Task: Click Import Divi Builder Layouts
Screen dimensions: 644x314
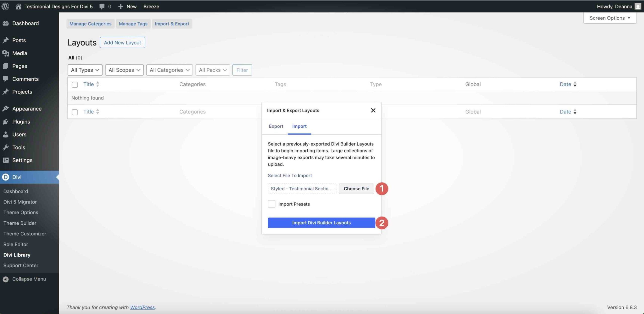Action: point(321,223)
